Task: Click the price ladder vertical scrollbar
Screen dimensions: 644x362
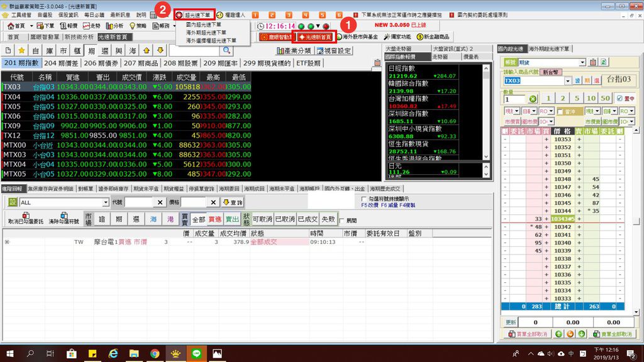Action: pyautogui.click(x=636, y=222)
